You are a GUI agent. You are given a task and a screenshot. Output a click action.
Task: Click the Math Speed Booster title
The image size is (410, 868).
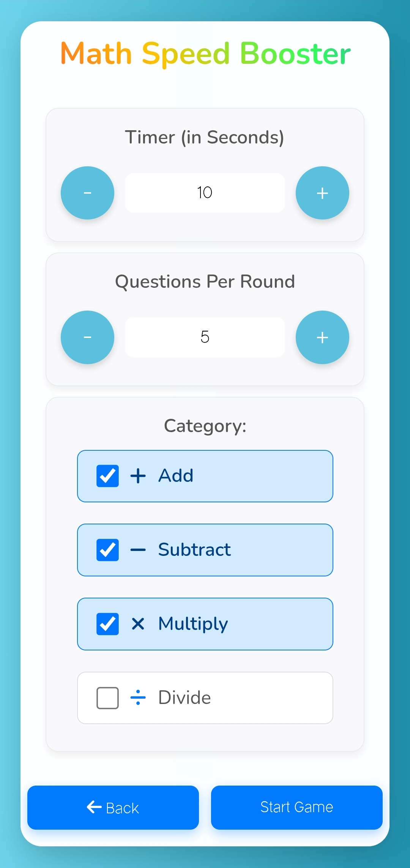[205, 54]
